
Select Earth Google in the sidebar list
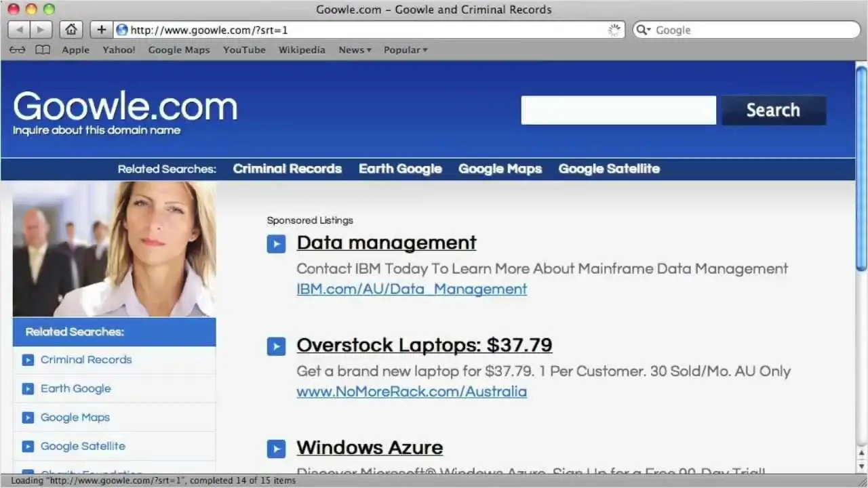click(75, 389)
